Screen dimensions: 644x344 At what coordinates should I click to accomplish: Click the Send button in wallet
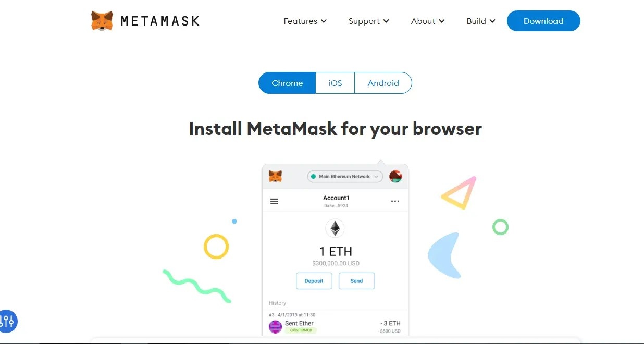pos(356,281)
